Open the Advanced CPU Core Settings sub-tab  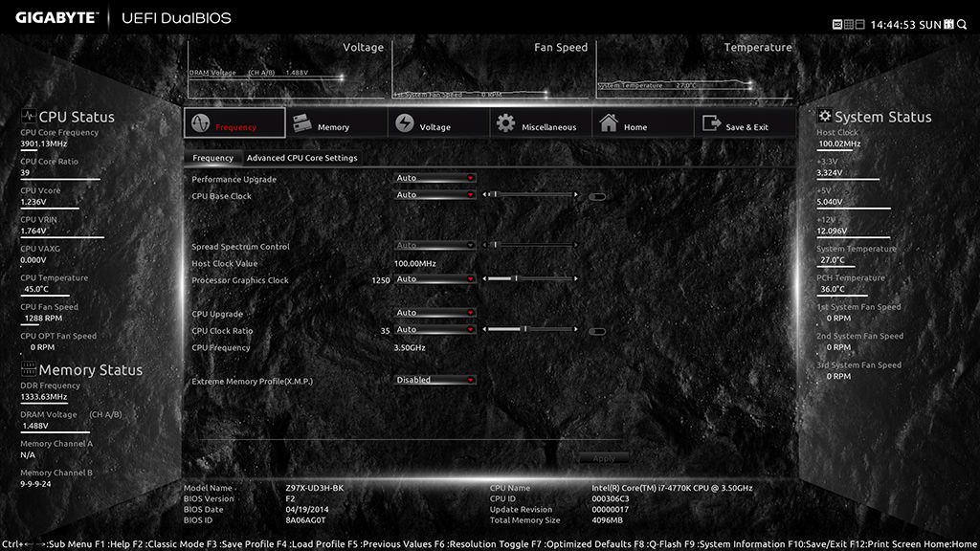(301, 158)
